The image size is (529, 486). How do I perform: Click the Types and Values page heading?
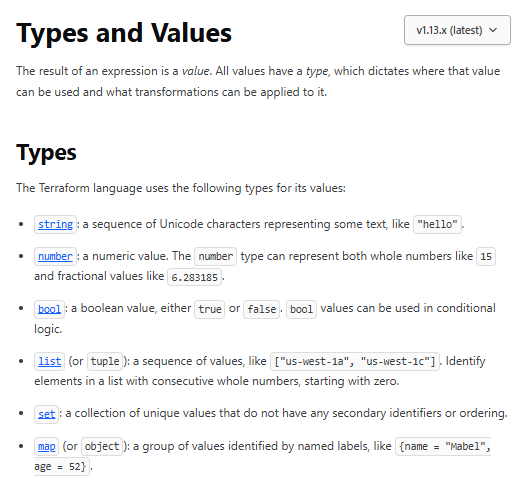tap(124, 33)
